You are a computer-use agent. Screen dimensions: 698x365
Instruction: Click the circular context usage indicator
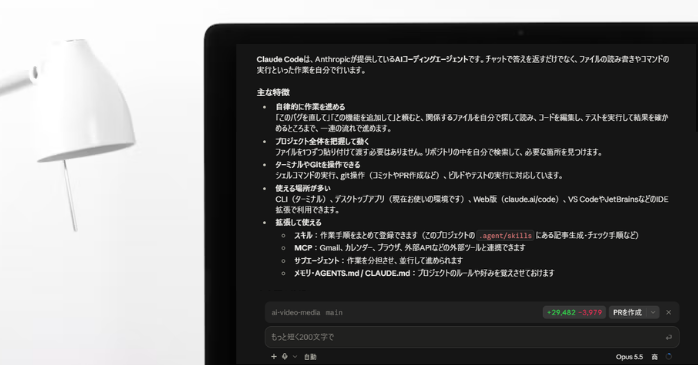point(669,357)
